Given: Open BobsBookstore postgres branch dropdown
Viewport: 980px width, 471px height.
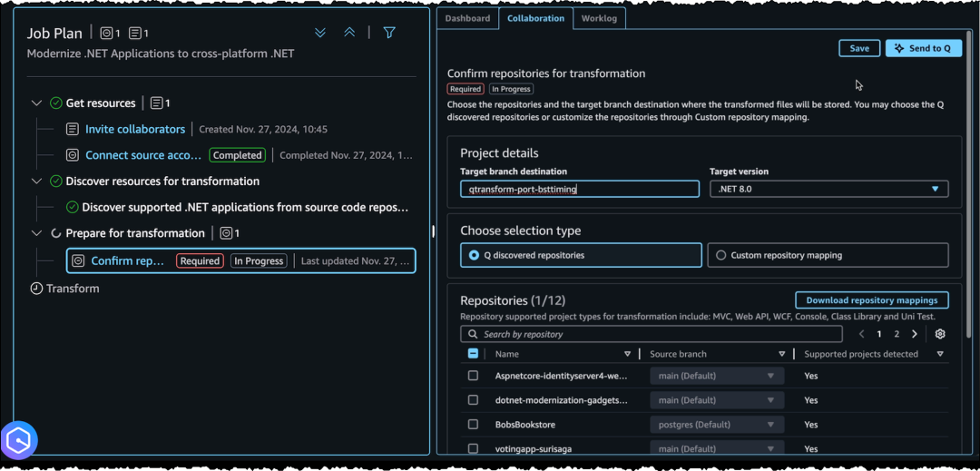Looking at the screenshot, I should pyautogui.click(x=717, y=424).
